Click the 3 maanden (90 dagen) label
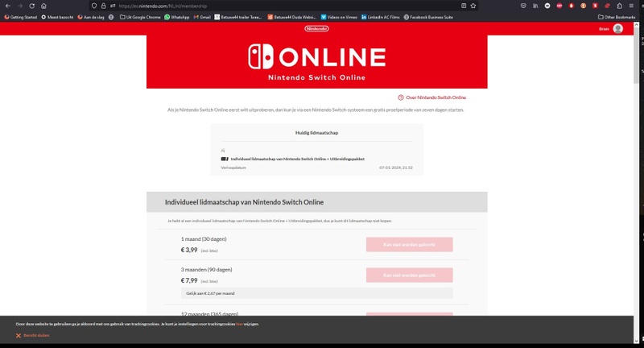The width and height of the screenshot is (644, 348). tap(207, 270)
